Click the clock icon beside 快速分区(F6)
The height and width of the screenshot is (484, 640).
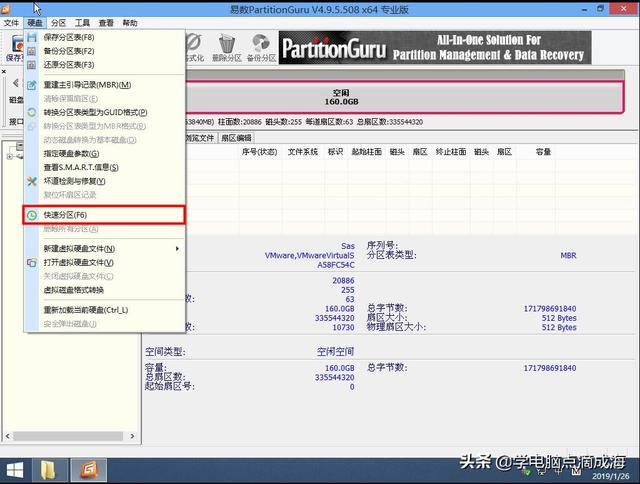tap(32, 215)
